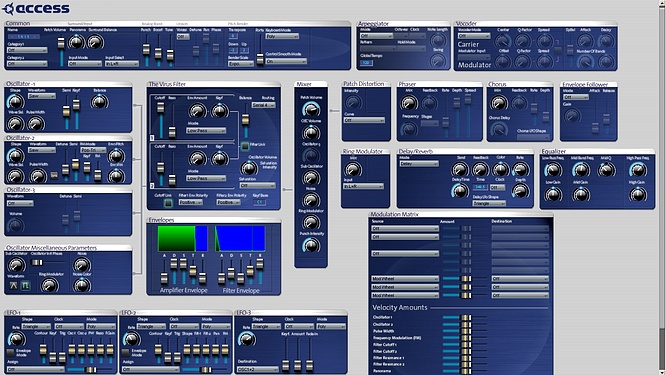Click the Delay Send knob
This screenshot has width=666, height=375.
tap(460, 169)
